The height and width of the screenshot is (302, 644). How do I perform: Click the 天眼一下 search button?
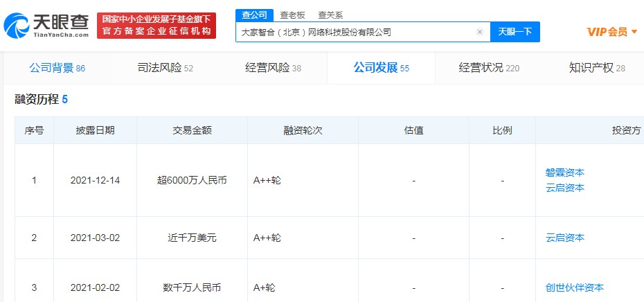pos(515,32)
